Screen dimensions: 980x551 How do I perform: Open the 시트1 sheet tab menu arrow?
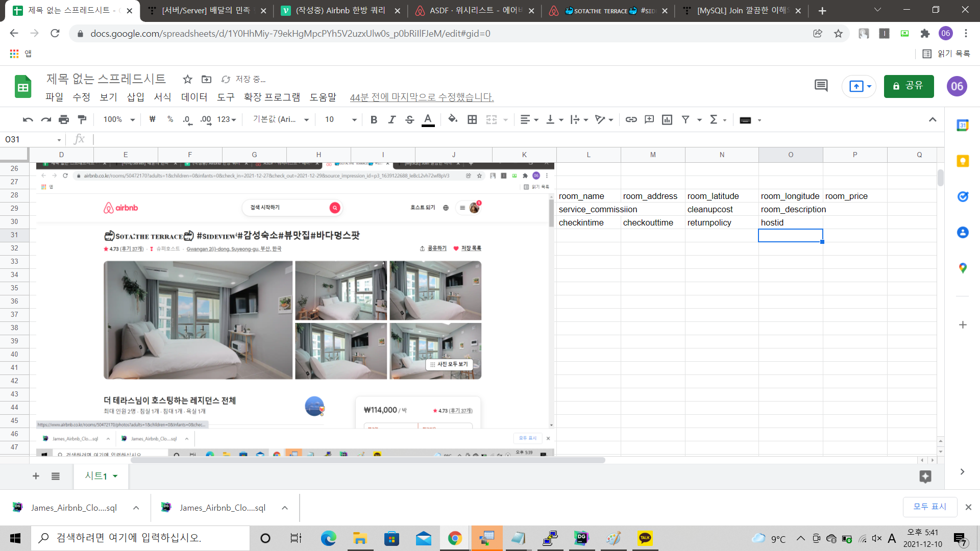(115, 476)
